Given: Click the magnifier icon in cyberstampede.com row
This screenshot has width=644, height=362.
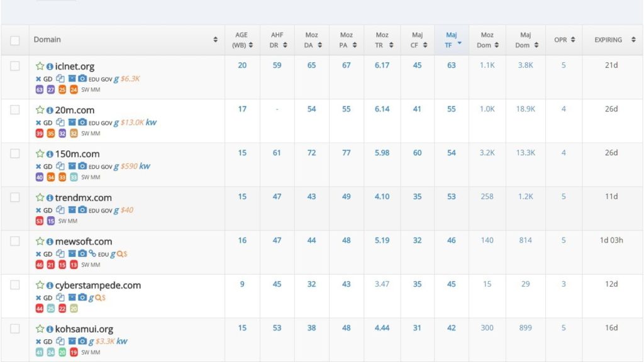Looking at the screenshot, I should point(98,297).
